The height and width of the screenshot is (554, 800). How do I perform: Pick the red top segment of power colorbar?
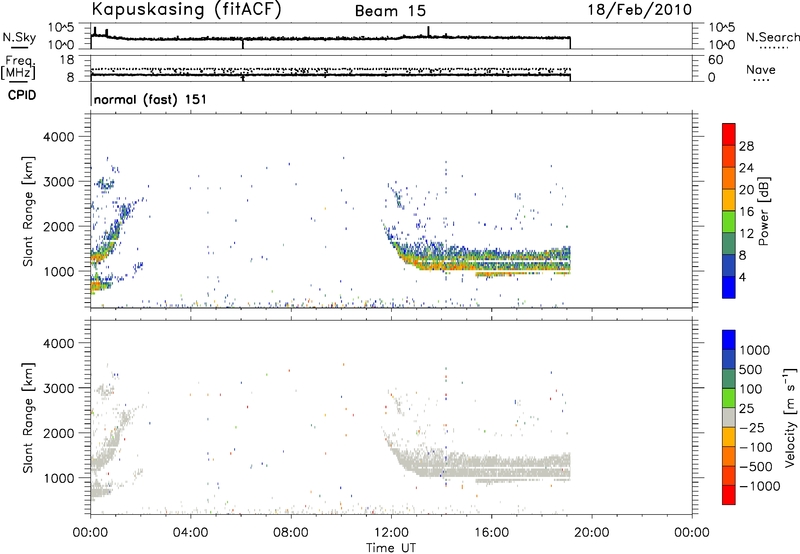tap(729, 134)
